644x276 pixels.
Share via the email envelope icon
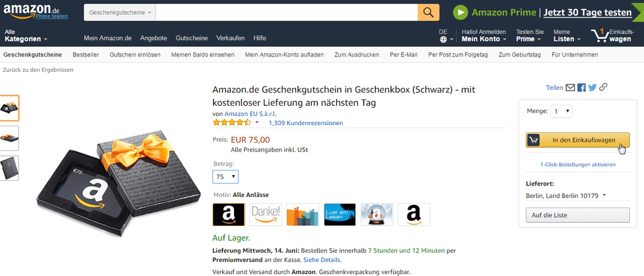pos(570,87)
